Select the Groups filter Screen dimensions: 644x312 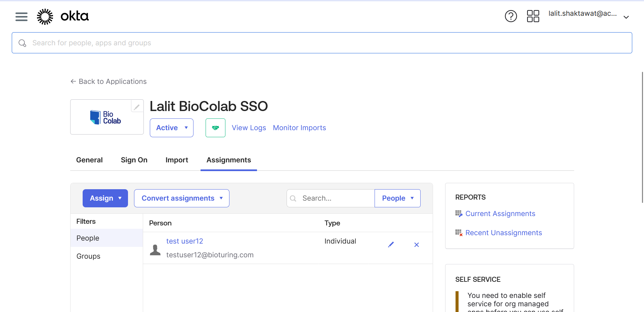106,256
